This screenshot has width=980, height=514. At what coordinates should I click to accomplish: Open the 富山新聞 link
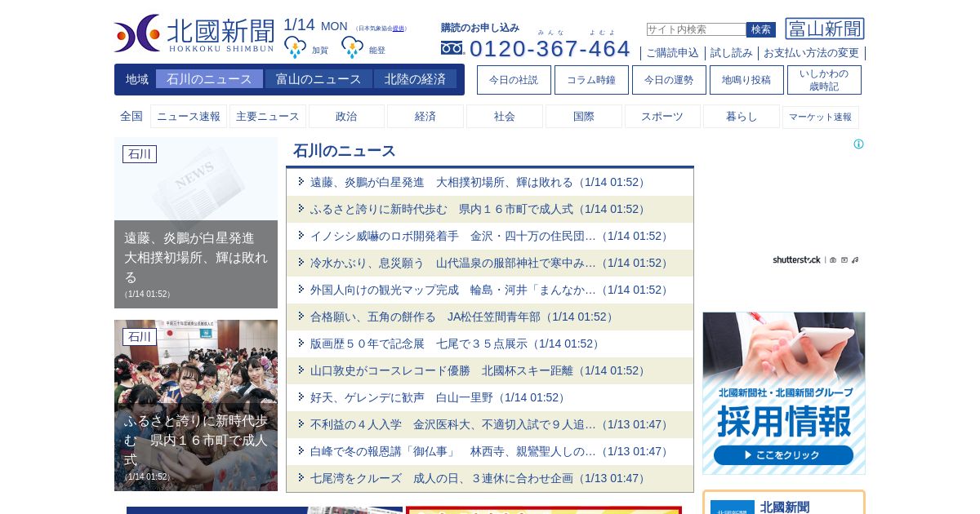825,29
